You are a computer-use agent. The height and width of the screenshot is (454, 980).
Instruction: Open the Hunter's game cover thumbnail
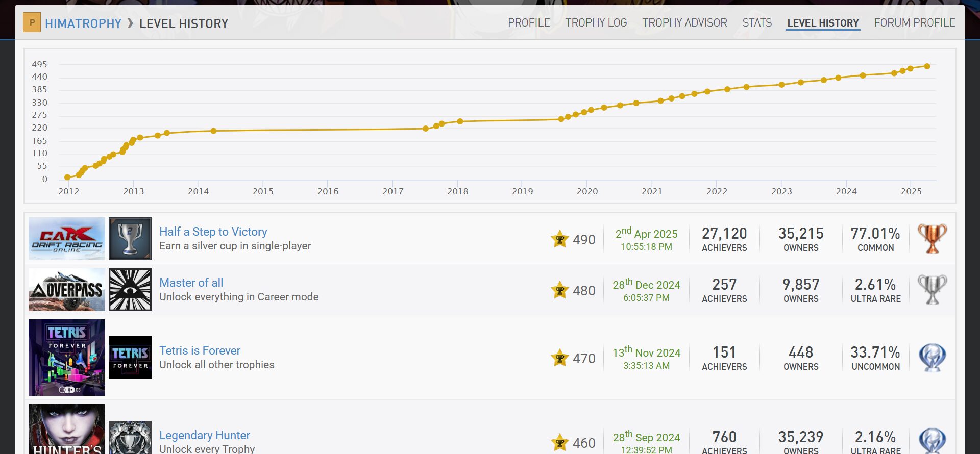click(67, 429)
